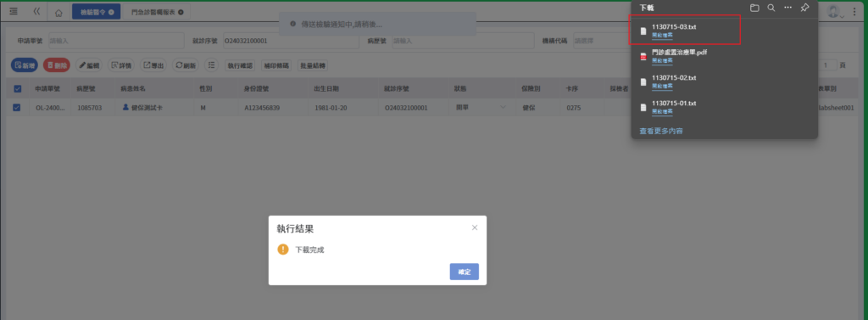Open file link under 門診處置治療單.pdf
Screen dimensions: 868x320
662,60
